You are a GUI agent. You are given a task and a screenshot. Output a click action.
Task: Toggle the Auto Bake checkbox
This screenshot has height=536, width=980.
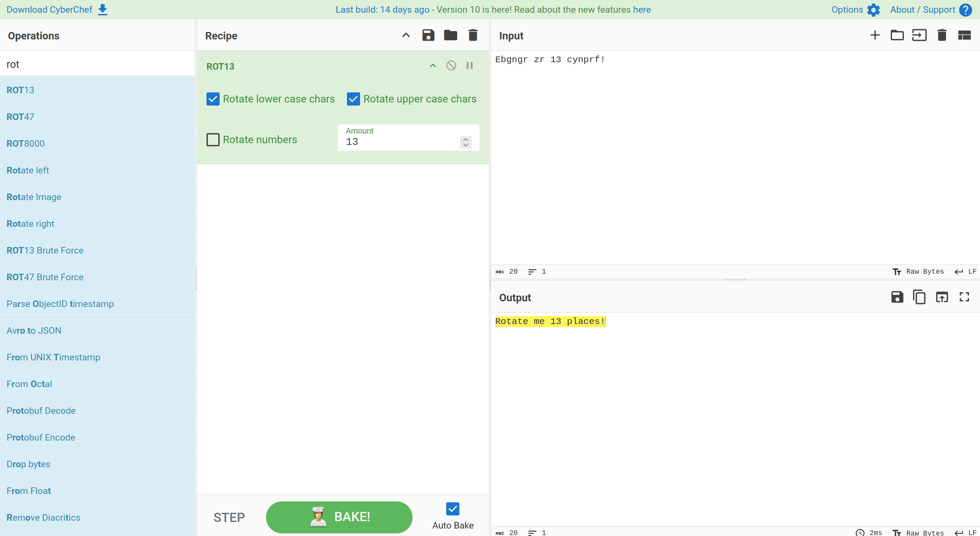click(453, 509)
